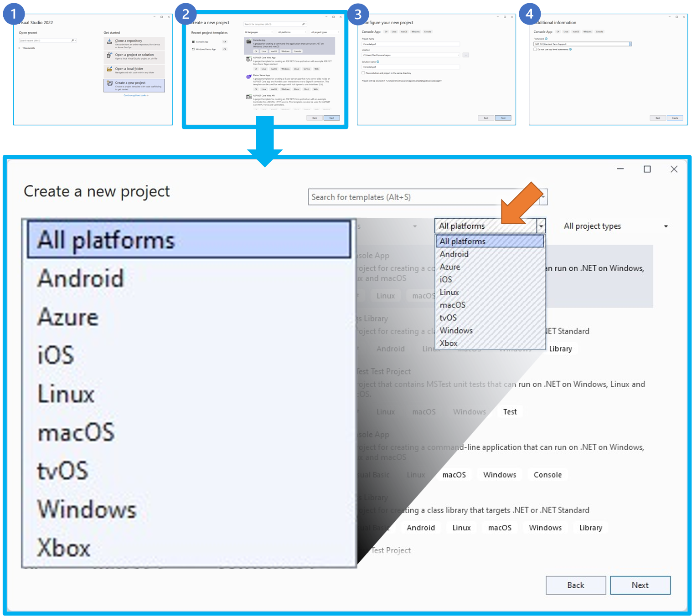Expand the This month group under Open recent

(19, 48)
